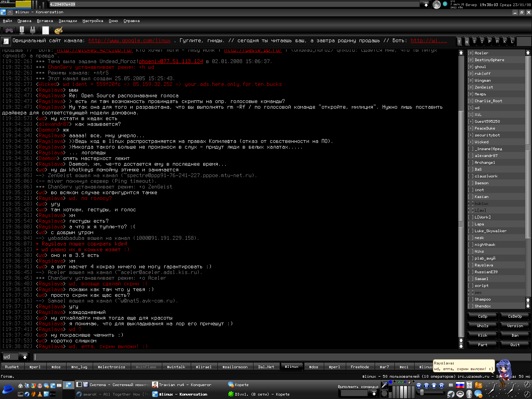This screenshot has height=399, width=532.
Task: Toggle channel mode K (key) button
Action: click(x=505, y=41)
